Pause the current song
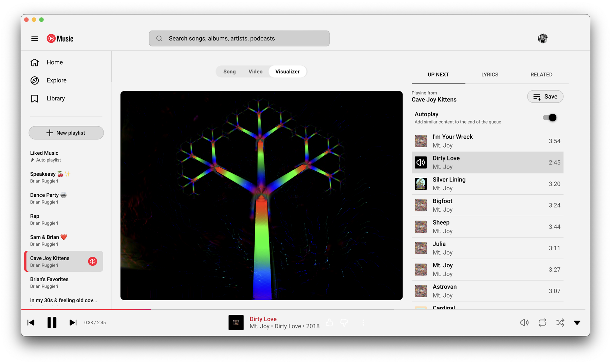 coord(52,323)
